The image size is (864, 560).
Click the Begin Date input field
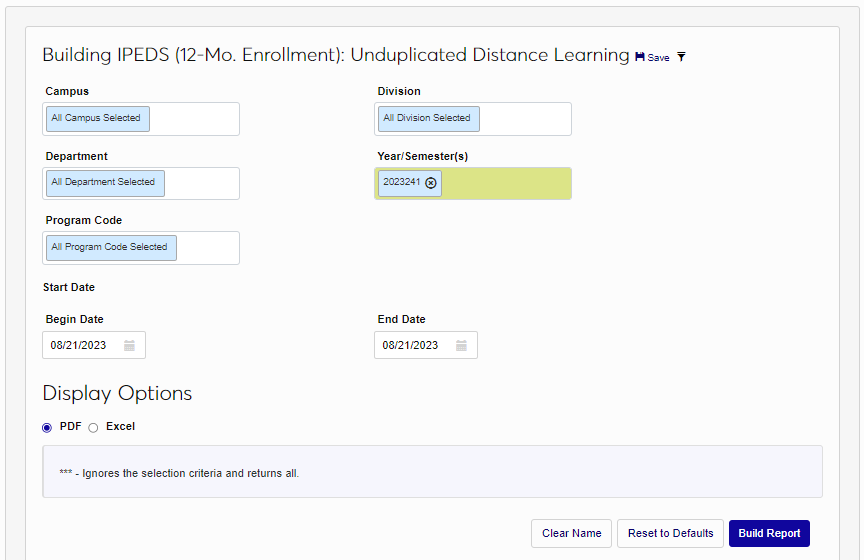point(94,345)
